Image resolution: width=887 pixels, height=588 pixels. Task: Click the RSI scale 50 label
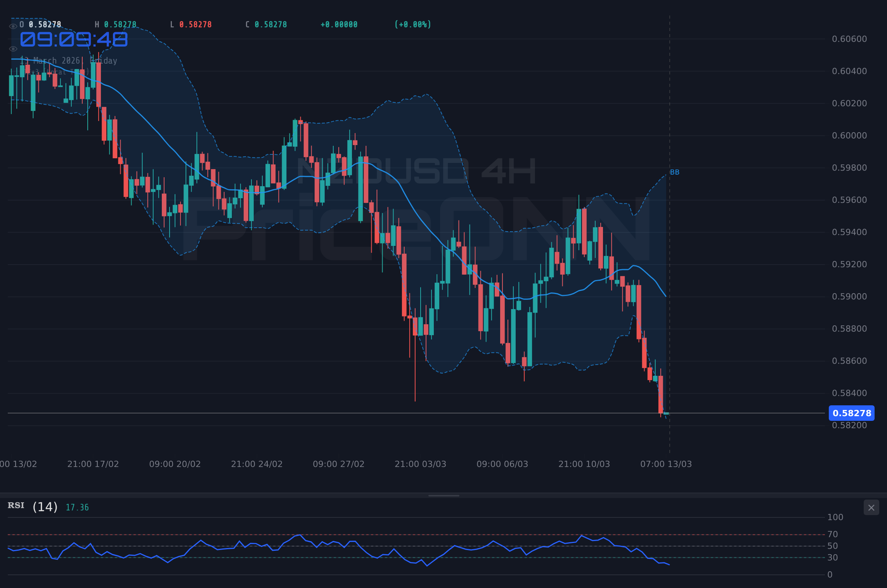[833, 546]
